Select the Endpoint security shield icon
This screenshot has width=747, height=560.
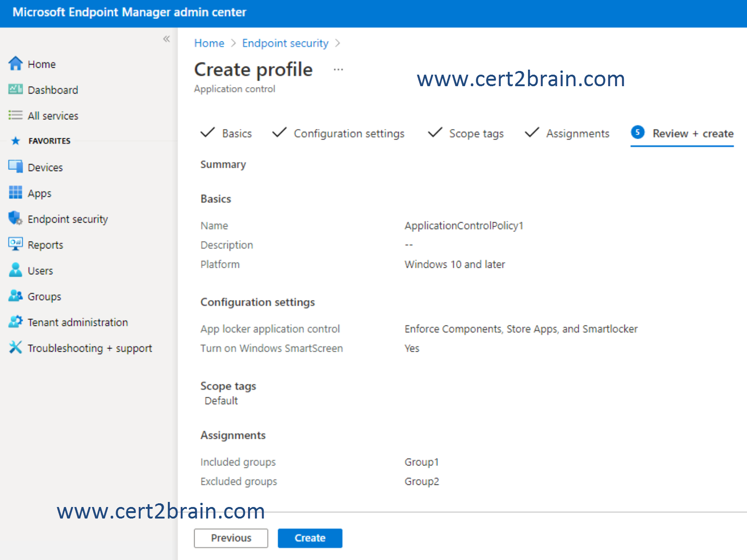pyautogui.click(x=16, y=218)
